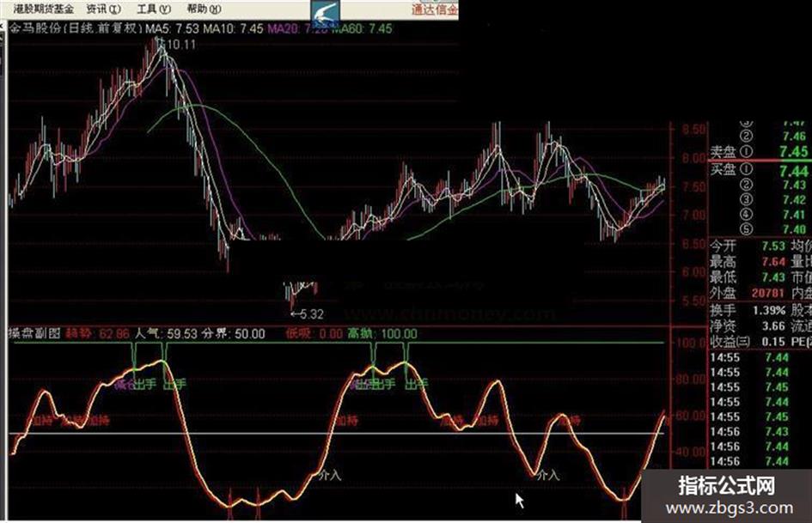Select the 分界: 50.00 readout
812x523 pixels.
[233, 333]
